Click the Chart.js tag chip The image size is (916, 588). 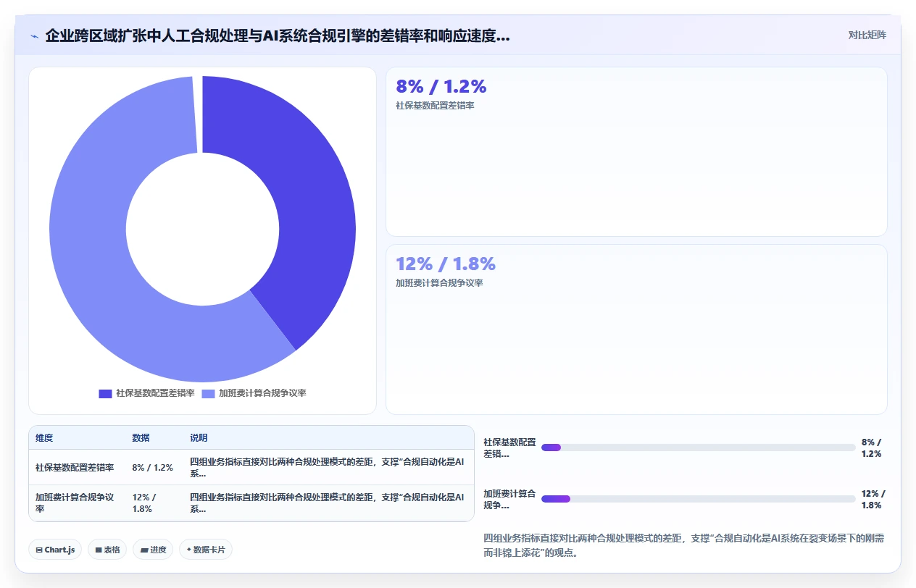coord(56,550)
